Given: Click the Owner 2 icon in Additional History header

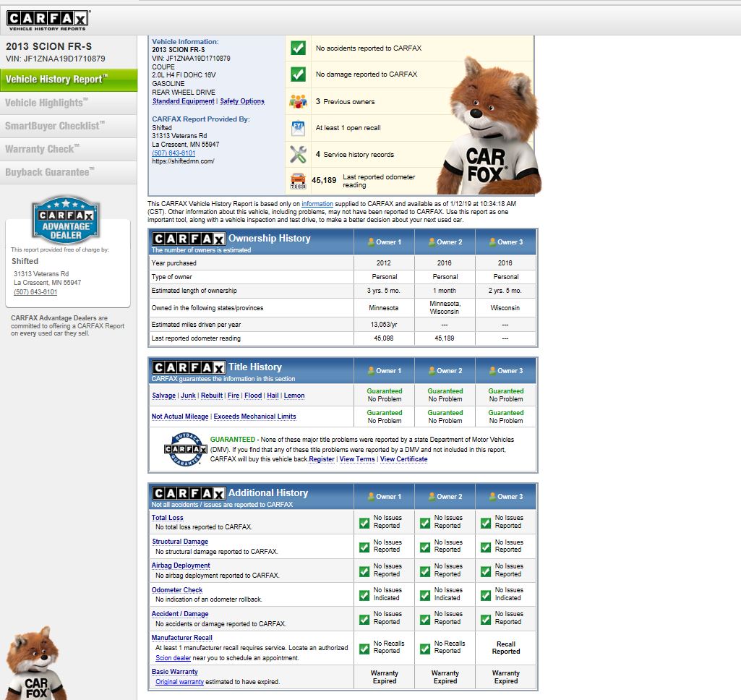Looking at the screenshot, I should pyautogui.click(x=432, y=497).
